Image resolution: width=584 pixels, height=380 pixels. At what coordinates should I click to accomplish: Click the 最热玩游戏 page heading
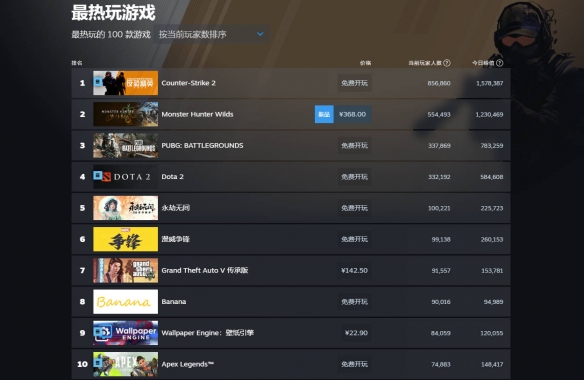(x=113, y=13)
